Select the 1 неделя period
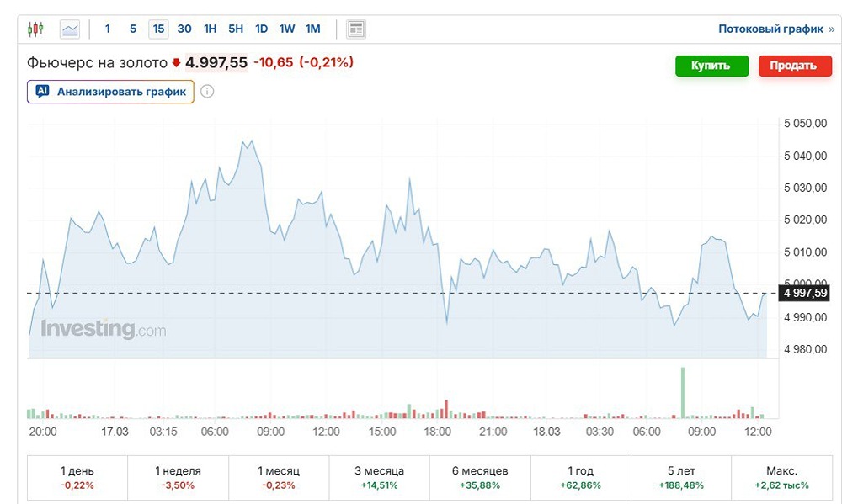This screenshot has height=504, width=842. (178, 478)
